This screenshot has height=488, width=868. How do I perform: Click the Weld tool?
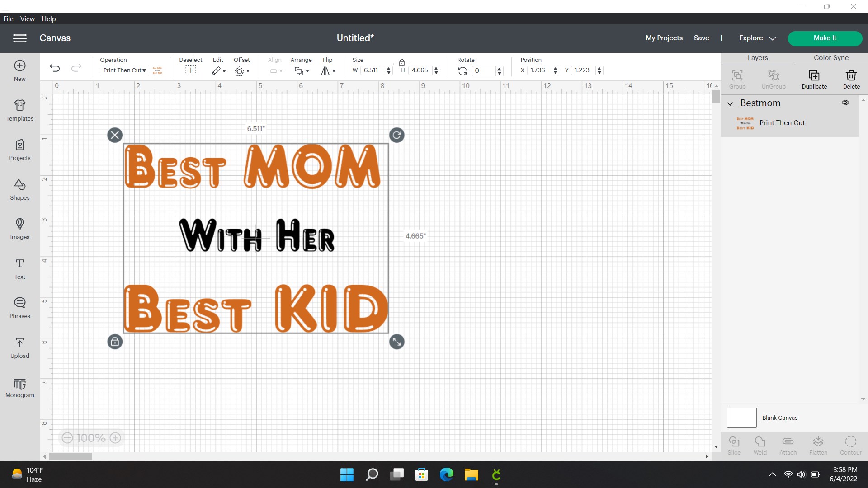tap(760, 445)
